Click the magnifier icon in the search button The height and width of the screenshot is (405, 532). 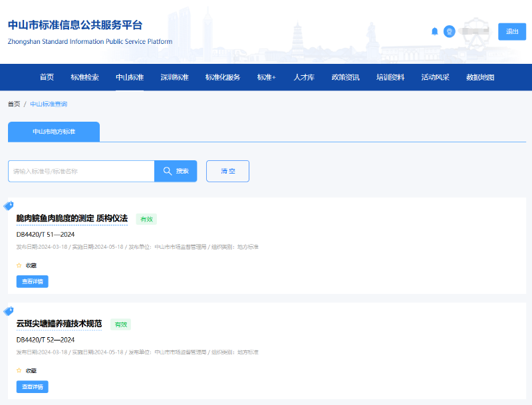point(168,171)
